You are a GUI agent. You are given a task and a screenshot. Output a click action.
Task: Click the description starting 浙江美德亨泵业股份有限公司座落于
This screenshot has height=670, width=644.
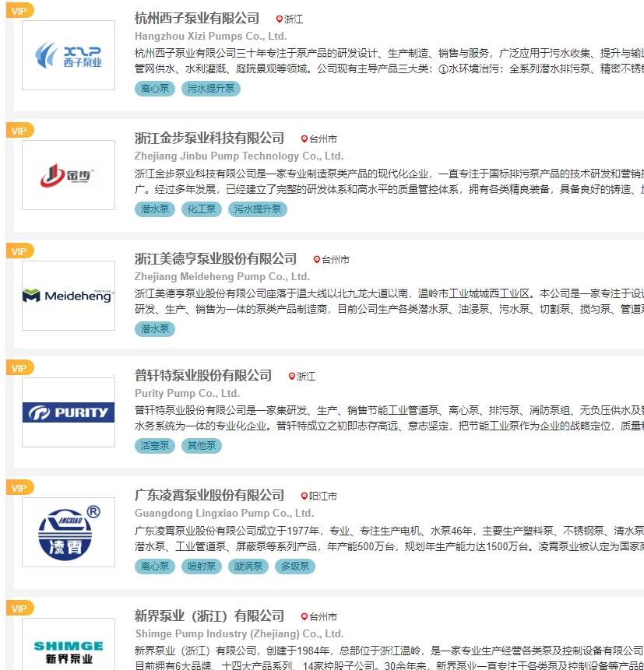click(x=389, y=301)
